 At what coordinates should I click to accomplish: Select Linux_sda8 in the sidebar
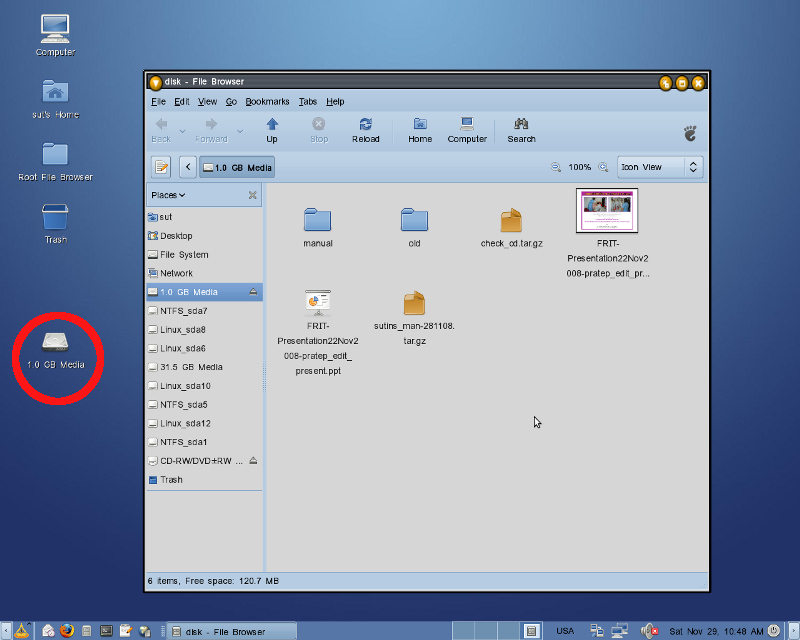click(x=204, y=330)
